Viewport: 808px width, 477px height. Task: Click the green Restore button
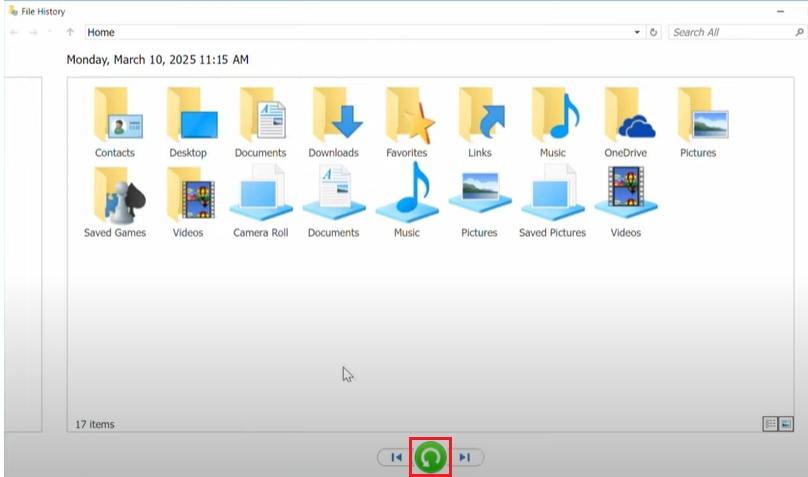coord(430,457)
